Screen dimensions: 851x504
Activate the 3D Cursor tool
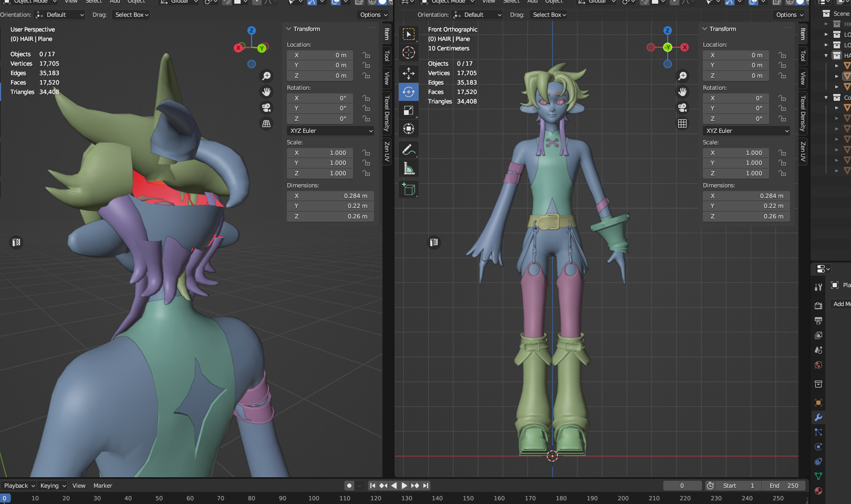click(408, 52)
